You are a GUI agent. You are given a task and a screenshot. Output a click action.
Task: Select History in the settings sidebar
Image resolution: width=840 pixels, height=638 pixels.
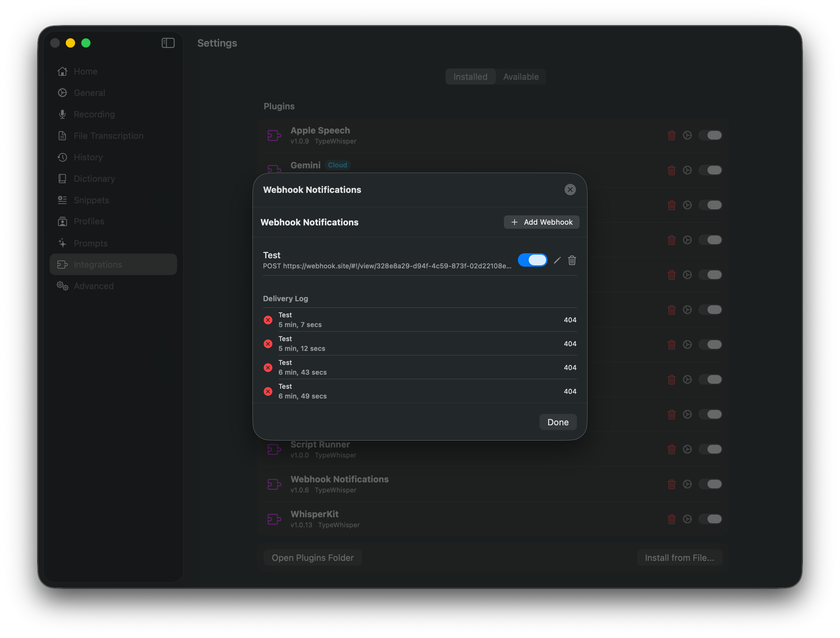(x=88, y=157)
